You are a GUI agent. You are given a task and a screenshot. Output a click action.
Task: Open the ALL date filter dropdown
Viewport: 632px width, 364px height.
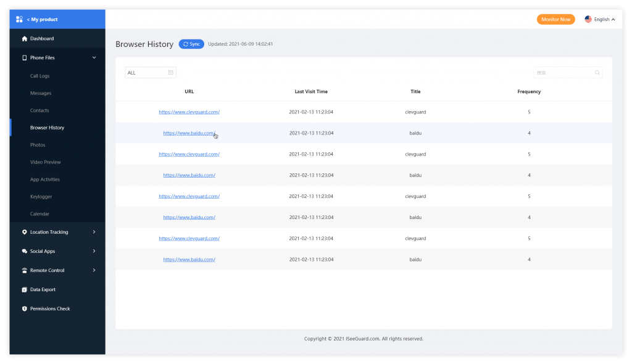tap(151, 73)
